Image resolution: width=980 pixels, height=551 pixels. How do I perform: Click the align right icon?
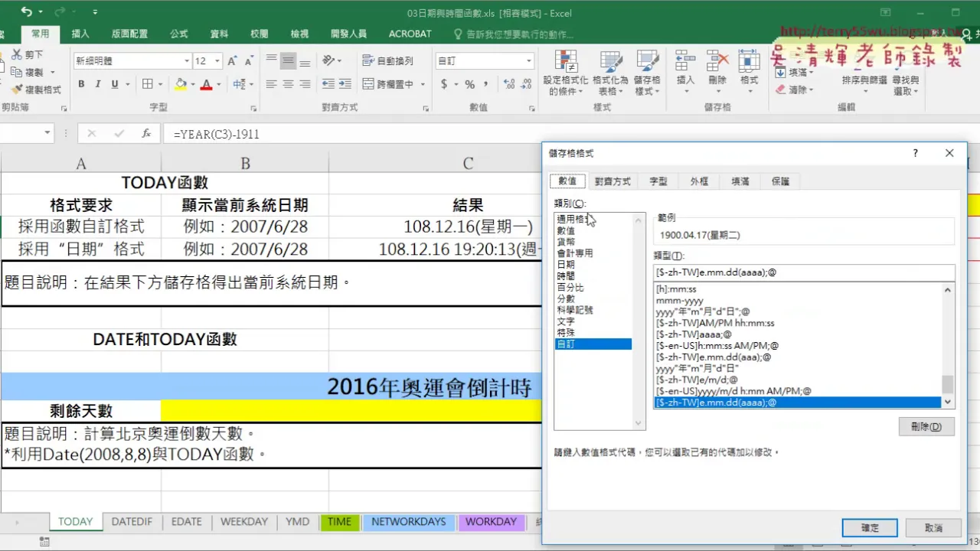coord(305,84)
